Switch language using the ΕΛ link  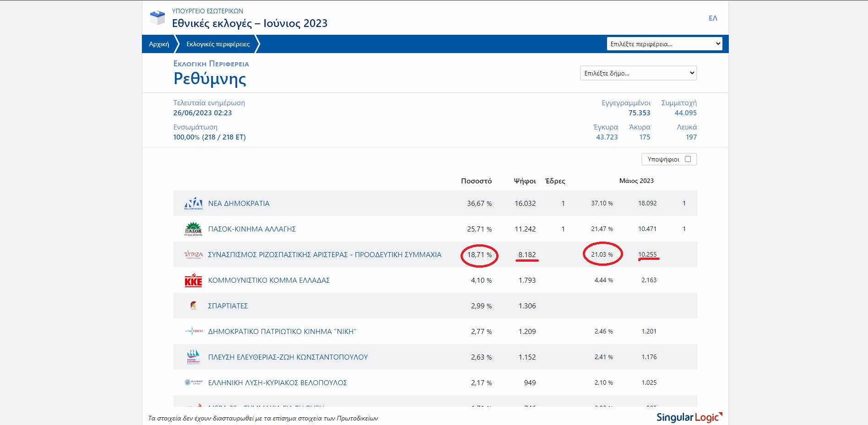coord(713,18)
